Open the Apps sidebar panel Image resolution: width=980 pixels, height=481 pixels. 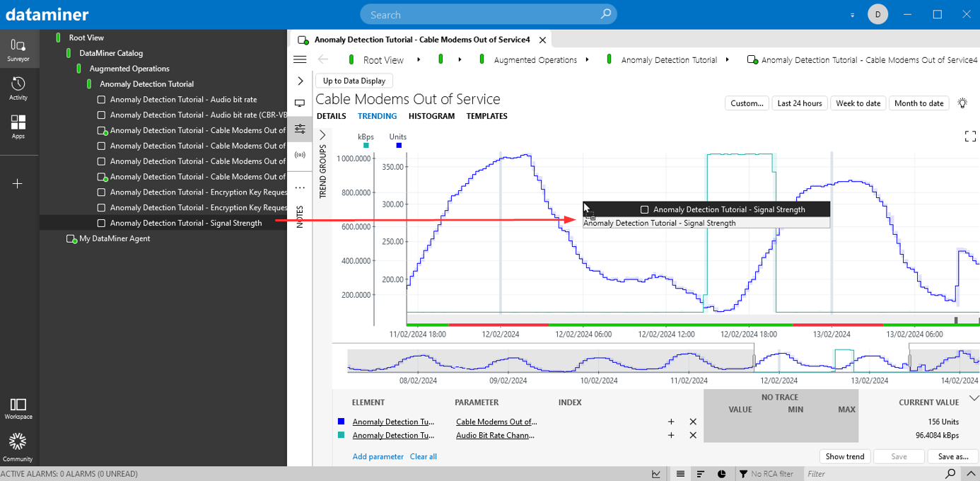[x=18, y=127]
